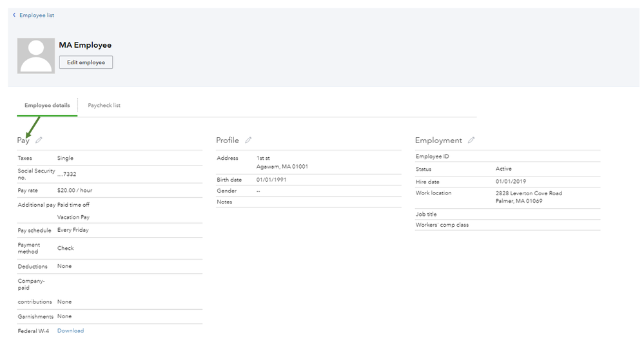Click the Pay section heading
This screenshot has width=644, height=362.
point(23,140)
